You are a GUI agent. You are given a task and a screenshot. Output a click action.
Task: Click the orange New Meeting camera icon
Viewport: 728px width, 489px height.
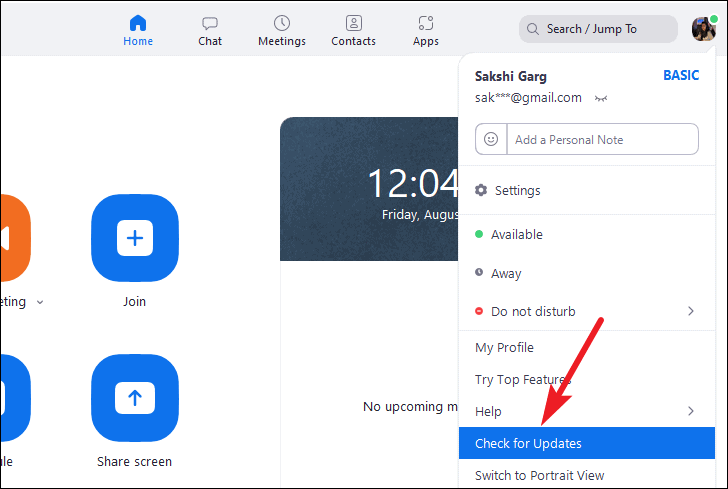click(x=14, y=238)
